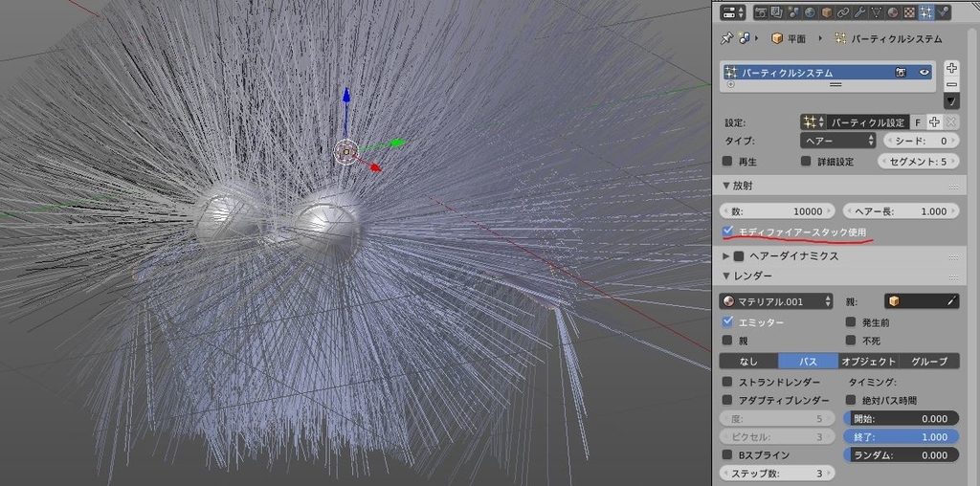Enable the ヘアーダイナミクス checkbox

tap(739, 256)
